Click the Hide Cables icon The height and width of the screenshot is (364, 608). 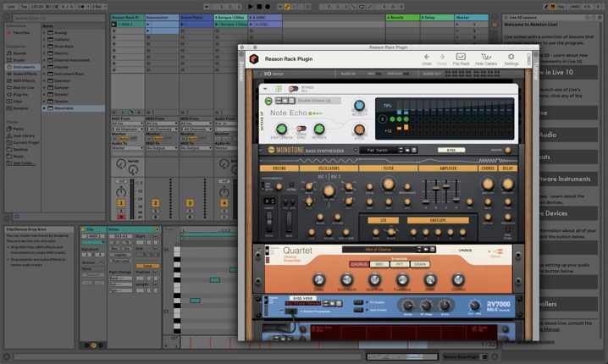click(486, 57)
